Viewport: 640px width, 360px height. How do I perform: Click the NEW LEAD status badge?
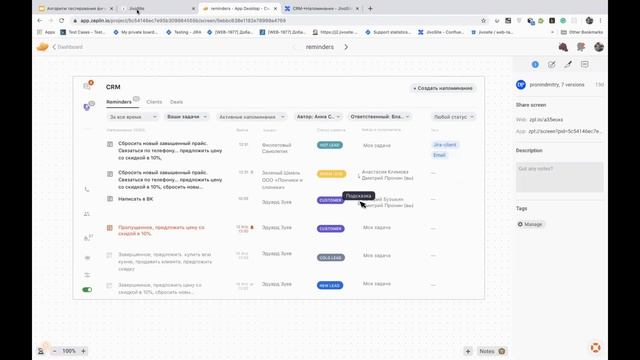[x=330, y=285]
